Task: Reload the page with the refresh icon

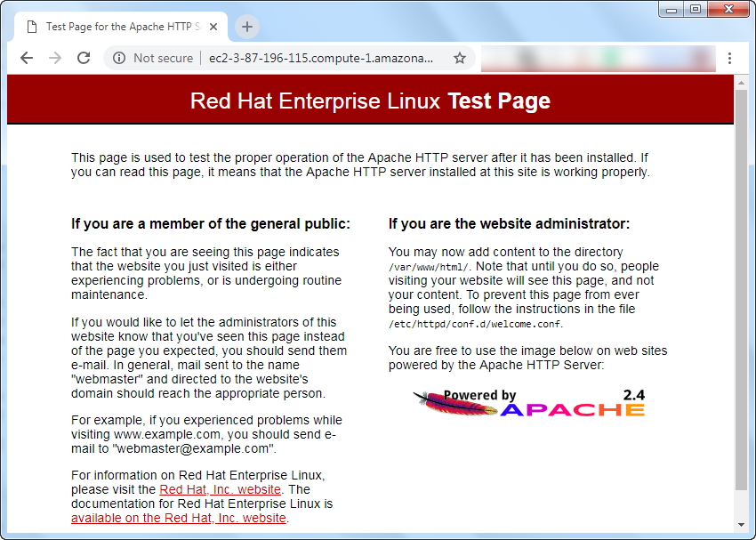Action: [84, 58]
